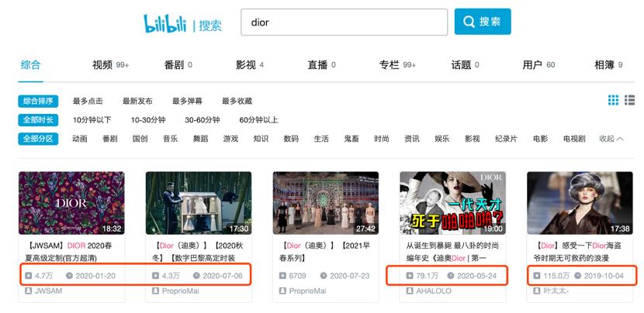Viewport: 644px width, 313px height.
Task: Filter by 资讯 category
Action: 412,139
